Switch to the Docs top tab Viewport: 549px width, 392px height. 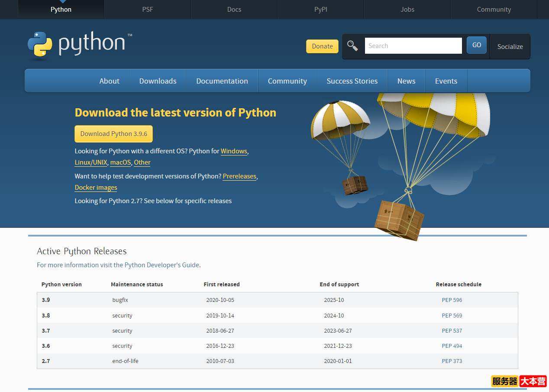click(x=234, y=10)
